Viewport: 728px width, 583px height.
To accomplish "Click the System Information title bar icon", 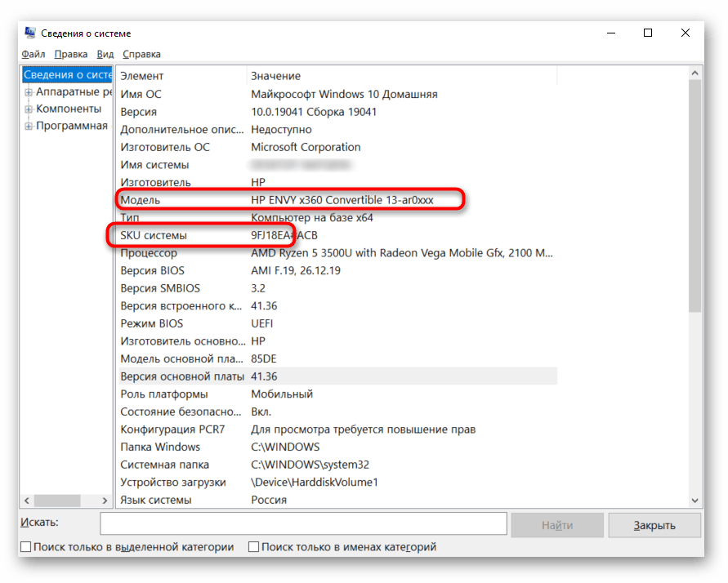I will [30, 33].
